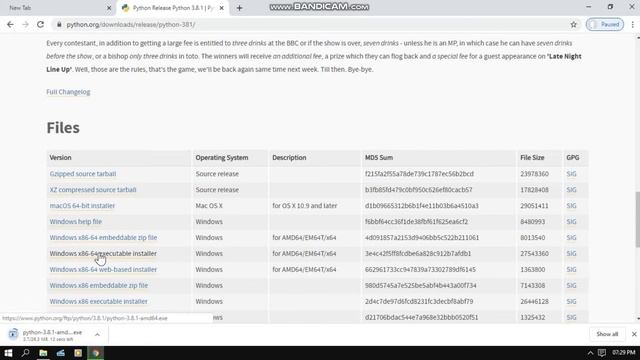640x360 pixels.
Task: Download Windows x86-64 embeddable zip file
Action: pyautogui.click(x=103, y=237)
